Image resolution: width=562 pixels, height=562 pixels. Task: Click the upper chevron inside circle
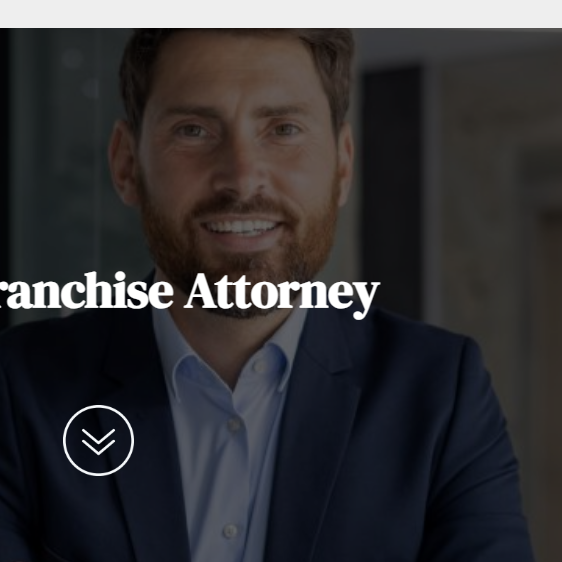(x=99, y=437)
